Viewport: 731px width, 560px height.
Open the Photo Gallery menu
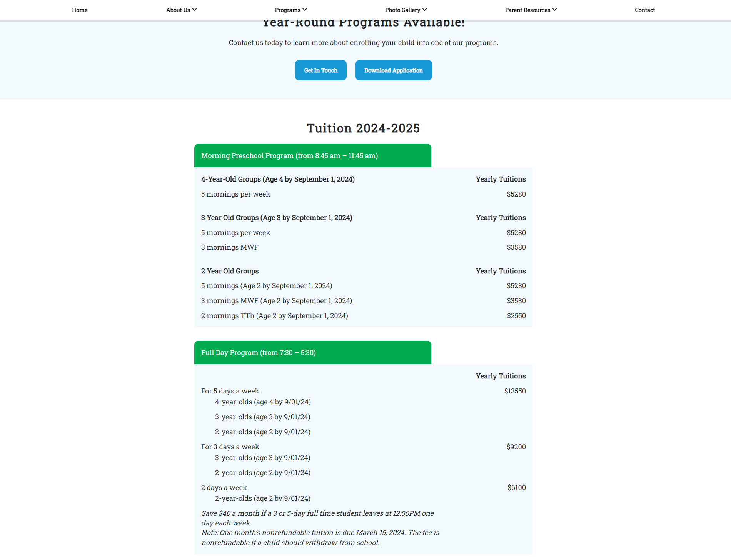tap(402, 10)
